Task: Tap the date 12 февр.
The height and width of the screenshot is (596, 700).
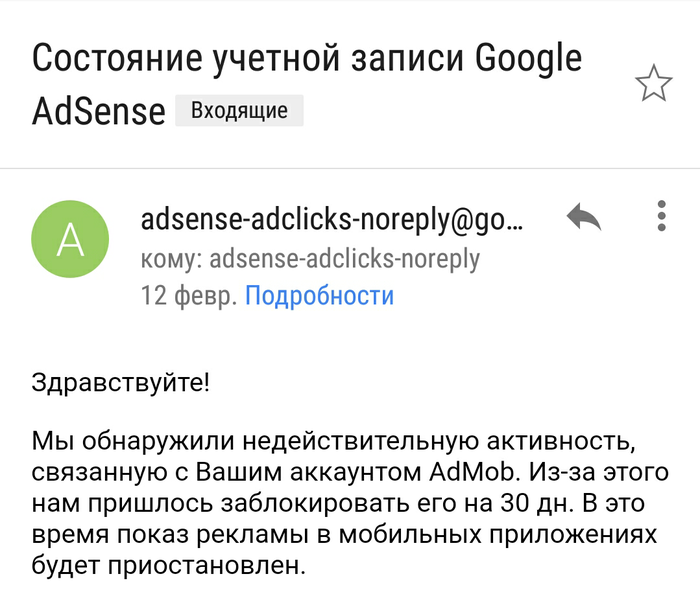Action: pos(189,296)
